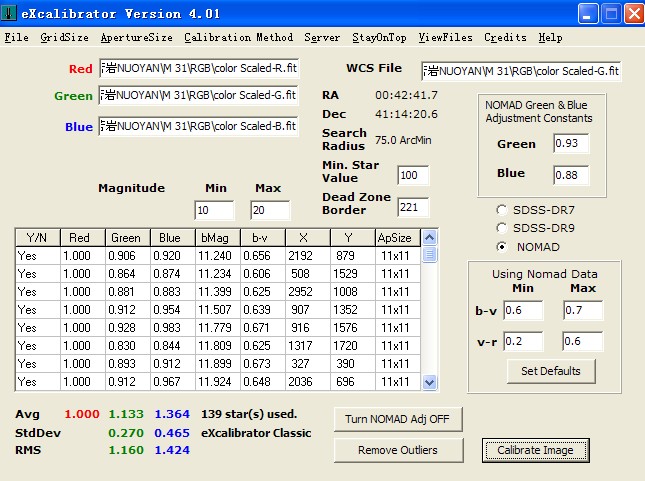645x481 pixels.
Task: Click the b-v Min field
Action: (x=523, y=310)
